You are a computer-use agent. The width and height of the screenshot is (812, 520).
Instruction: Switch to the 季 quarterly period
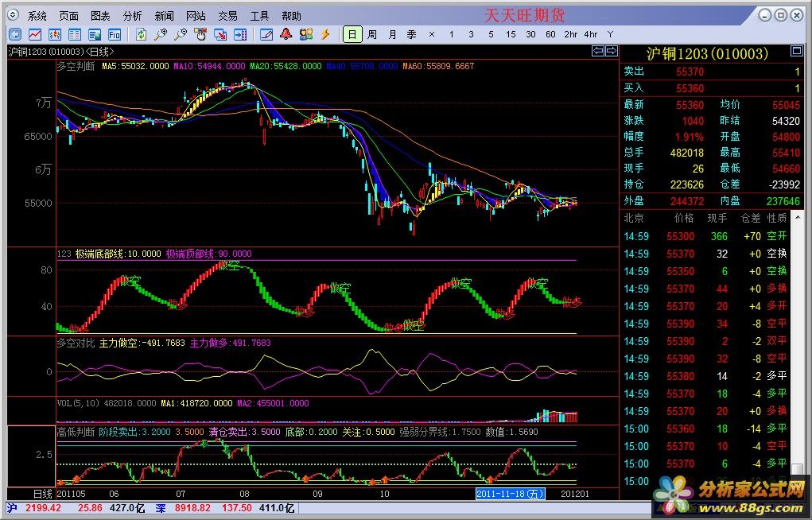tap(412, 34)
